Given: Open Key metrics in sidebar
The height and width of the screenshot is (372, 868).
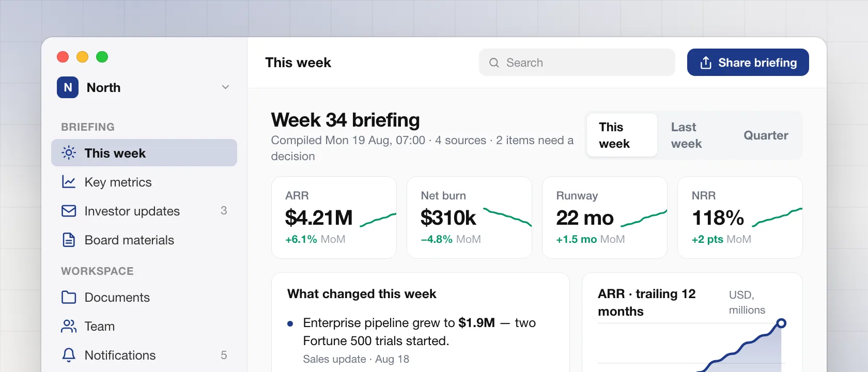Looking at the screenshot, I should point(144,182).
